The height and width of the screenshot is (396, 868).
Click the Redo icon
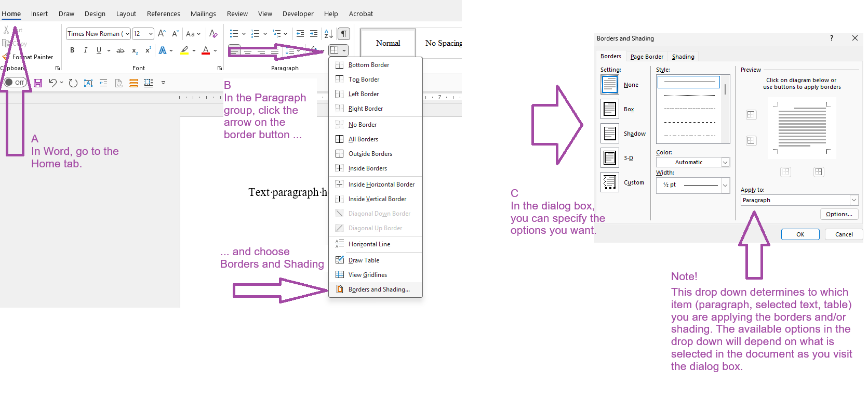(x=73, y=83)
